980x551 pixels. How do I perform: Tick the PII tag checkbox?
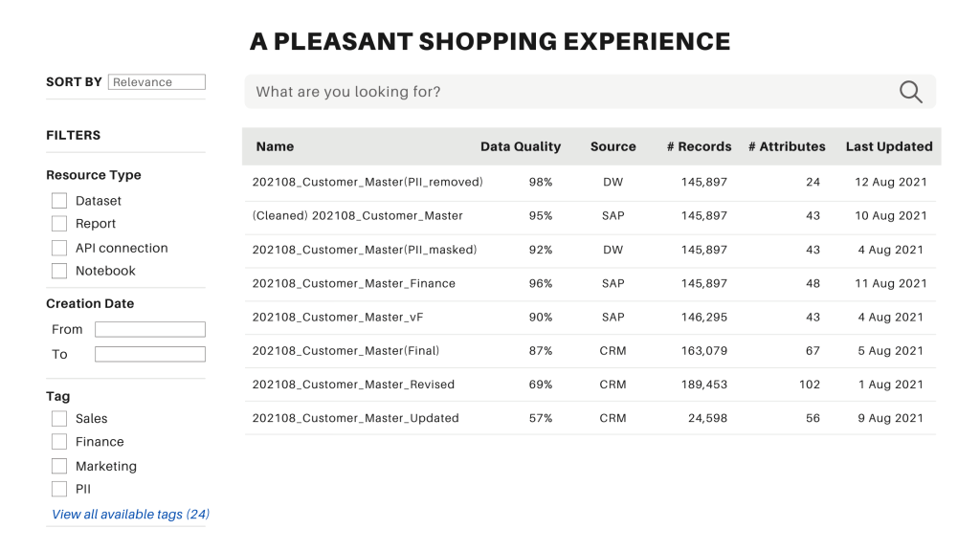[x=59, y=489]
